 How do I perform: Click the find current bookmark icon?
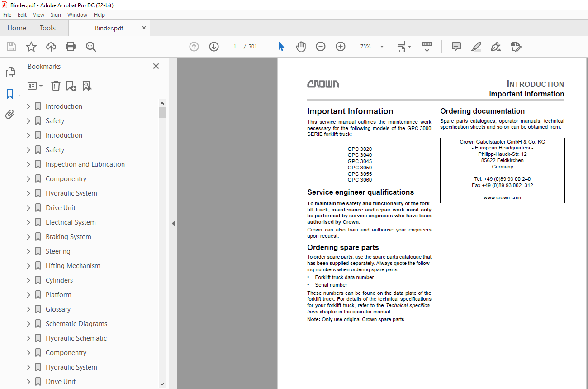87,86
